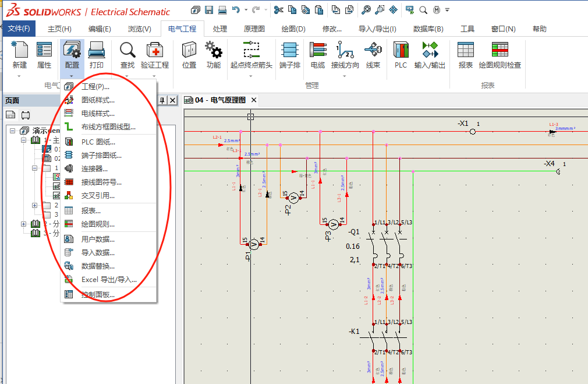Open the 文件(F) file button
Screen dimensions: 588x384
coord(19,29)
